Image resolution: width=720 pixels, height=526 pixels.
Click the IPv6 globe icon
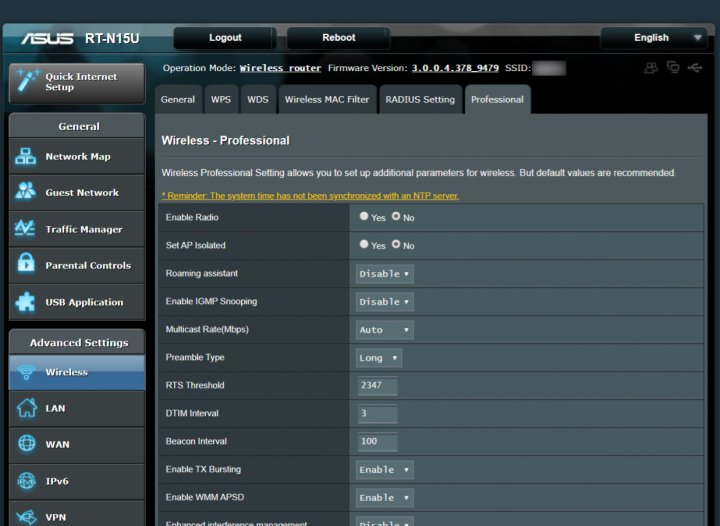(27, 481)
